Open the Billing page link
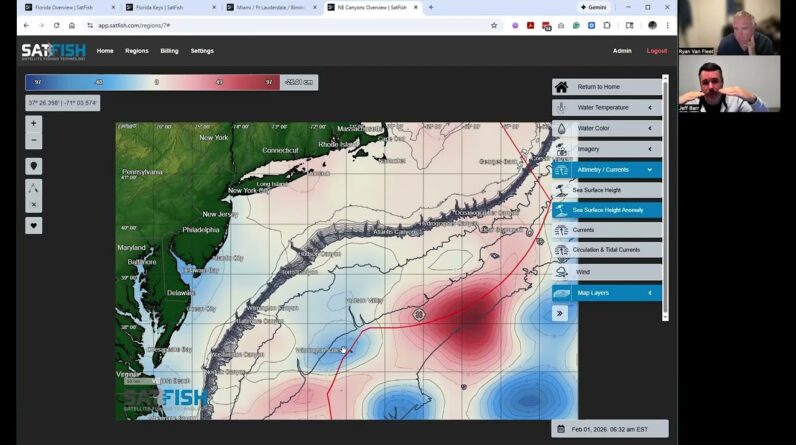 [169, 51]
